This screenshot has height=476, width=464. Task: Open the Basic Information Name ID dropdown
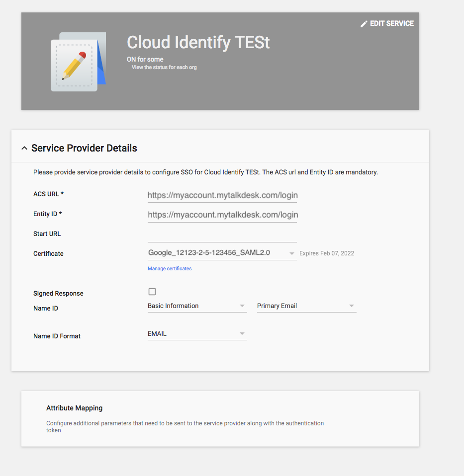[197, 306]
